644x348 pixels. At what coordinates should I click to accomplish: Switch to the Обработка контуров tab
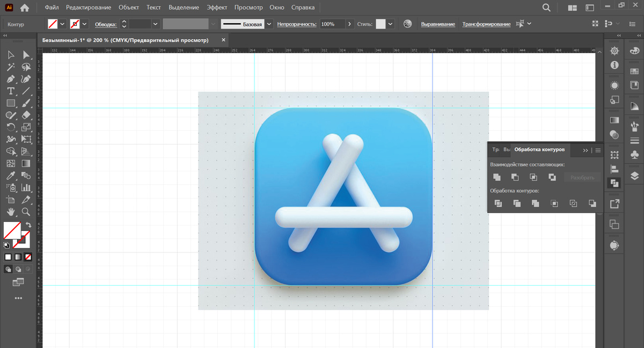coord(539,150)
